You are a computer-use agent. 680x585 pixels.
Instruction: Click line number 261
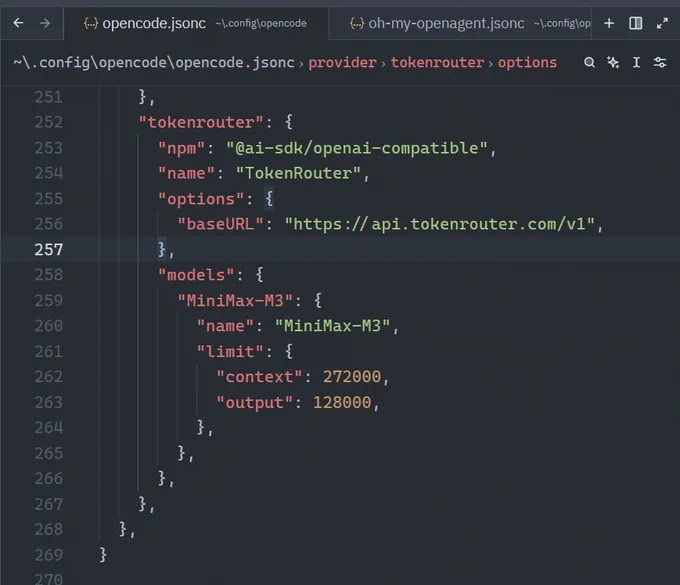pyautogui.click(x=49, y=352)
